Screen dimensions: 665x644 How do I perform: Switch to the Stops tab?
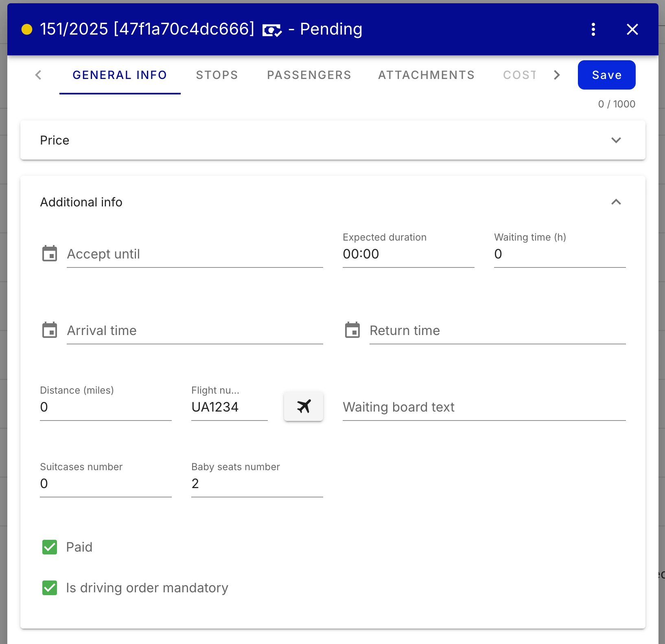[x=217, y=75]
